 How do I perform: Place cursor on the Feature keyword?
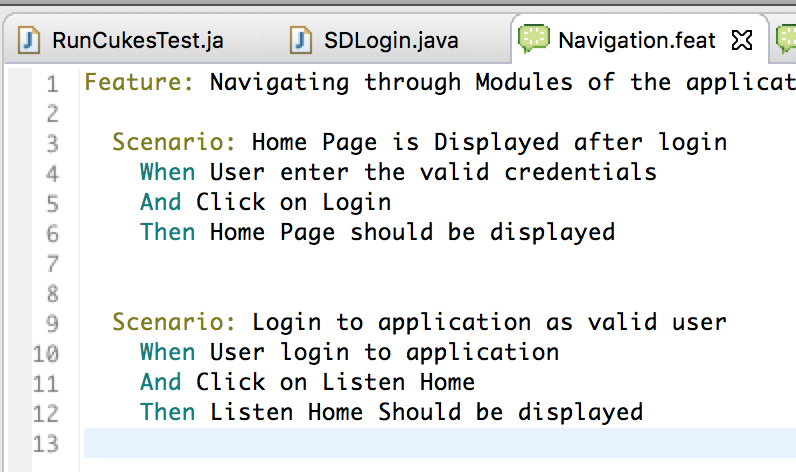tap(139, 82)
